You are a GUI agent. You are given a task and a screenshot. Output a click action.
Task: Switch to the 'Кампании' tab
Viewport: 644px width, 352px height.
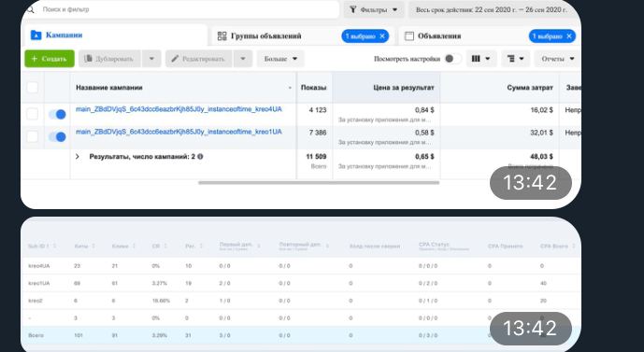(115, 35)
